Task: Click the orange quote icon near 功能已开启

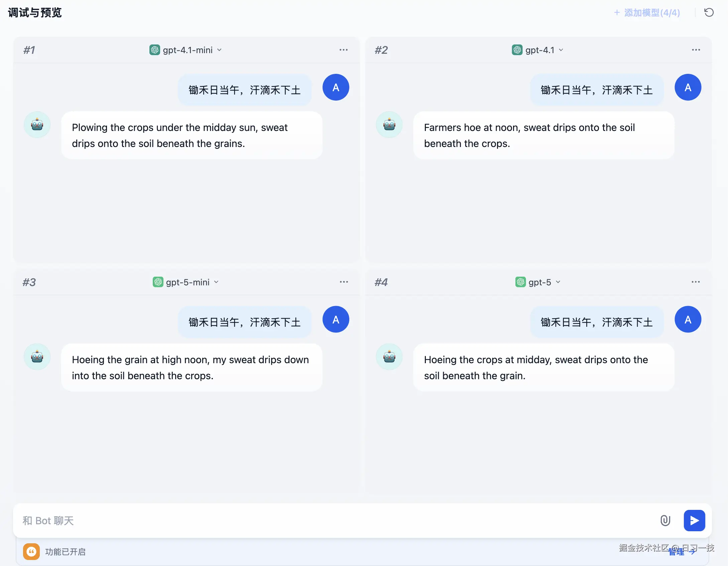Action: coord(31,552)
